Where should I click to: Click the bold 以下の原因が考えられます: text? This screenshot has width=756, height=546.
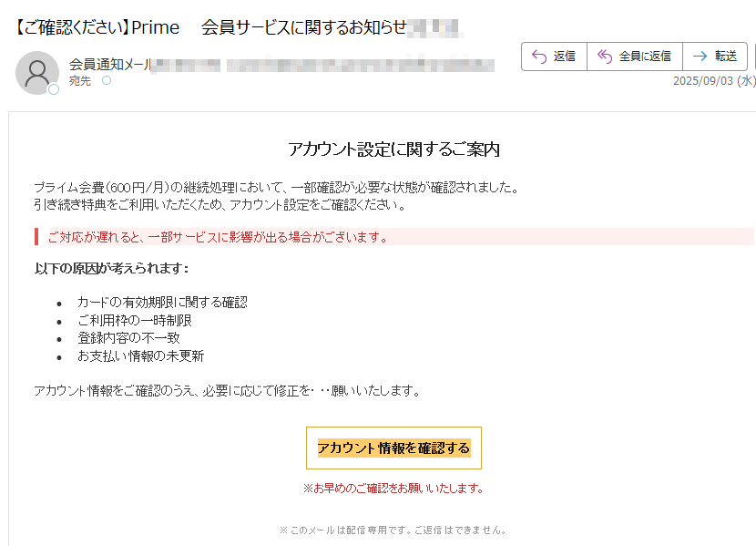point(111,268)
